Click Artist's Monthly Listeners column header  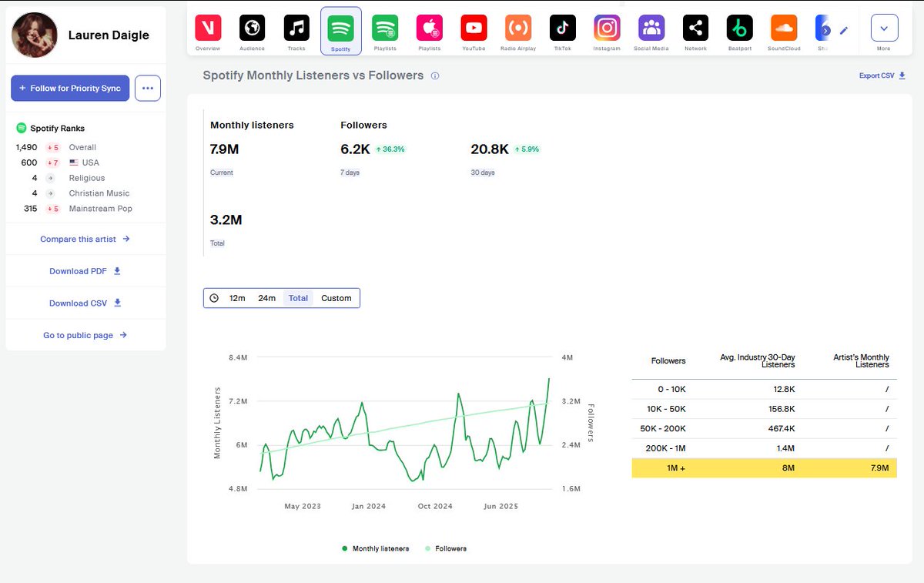(861, 360)
